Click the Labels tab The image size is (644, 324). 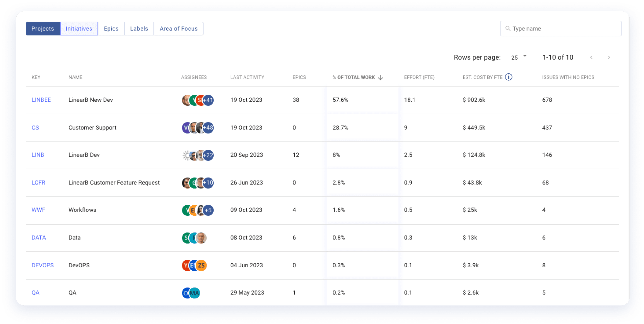[139, 29]
